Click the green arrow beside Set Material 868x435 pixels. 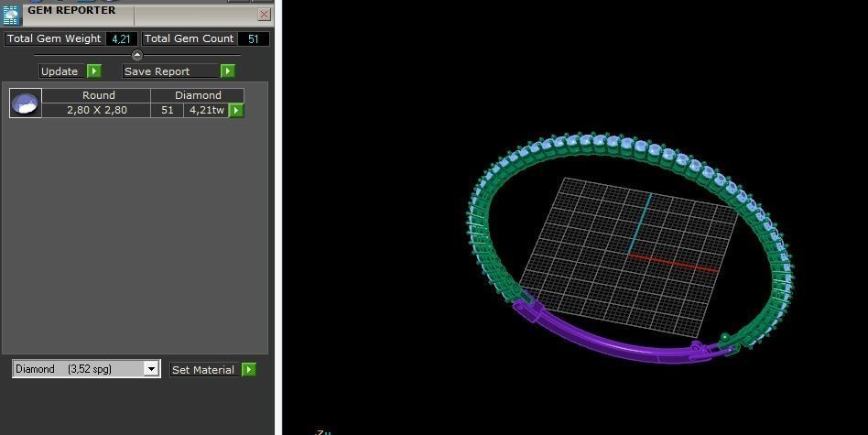[x=249, y=370]
